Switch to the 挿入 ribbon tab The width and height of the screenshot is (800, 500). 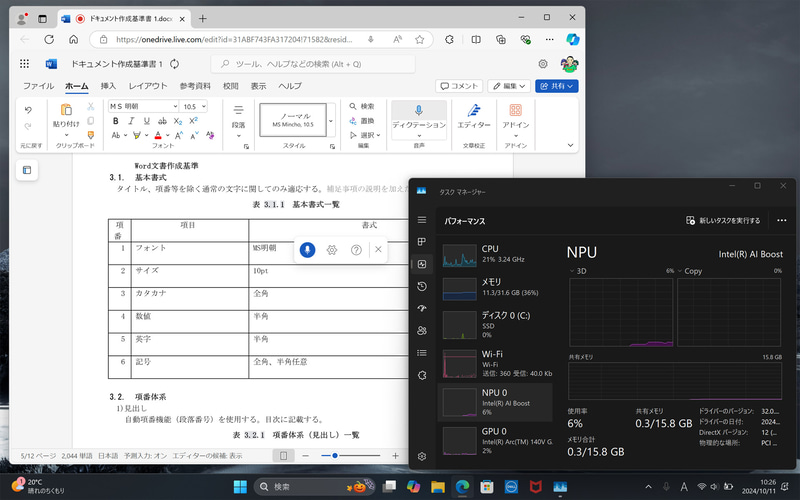coord(108,86)
